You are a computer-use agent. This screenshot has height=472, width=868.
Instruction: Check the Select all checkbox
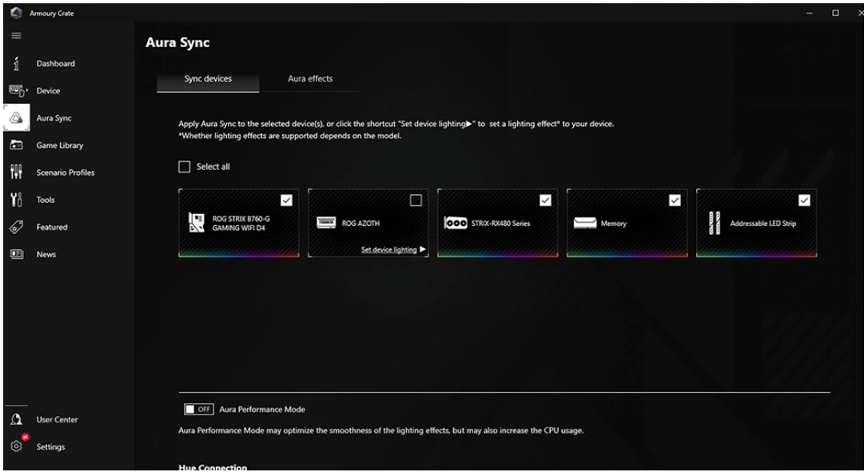pos(185,167)
